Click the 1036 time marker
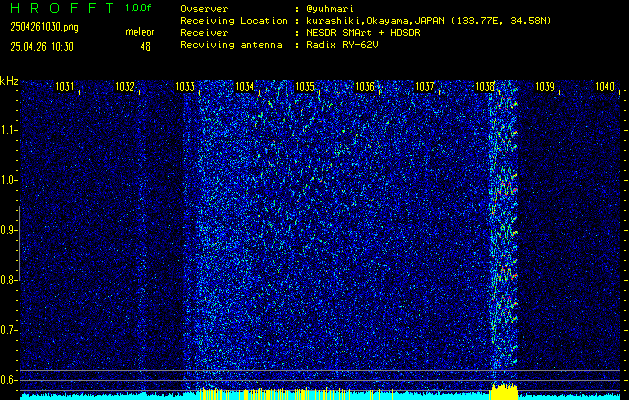 pyautogui.click(x=365, y=86)
